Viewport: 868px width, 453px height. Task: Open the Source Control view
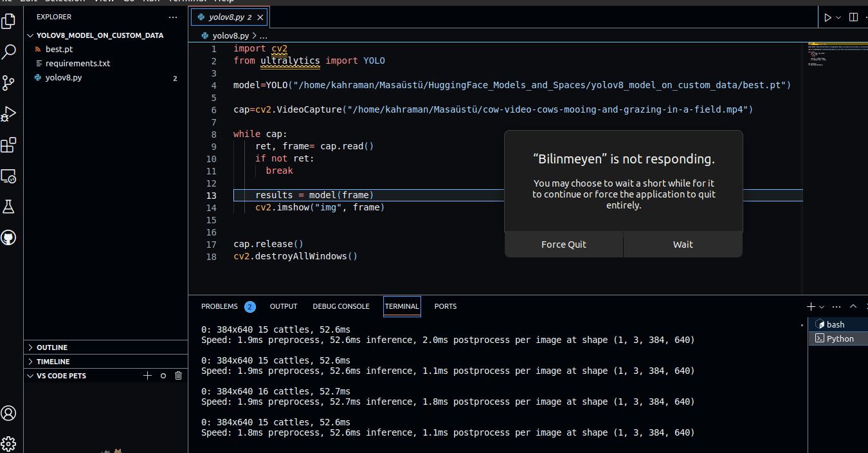coord(8,82)
